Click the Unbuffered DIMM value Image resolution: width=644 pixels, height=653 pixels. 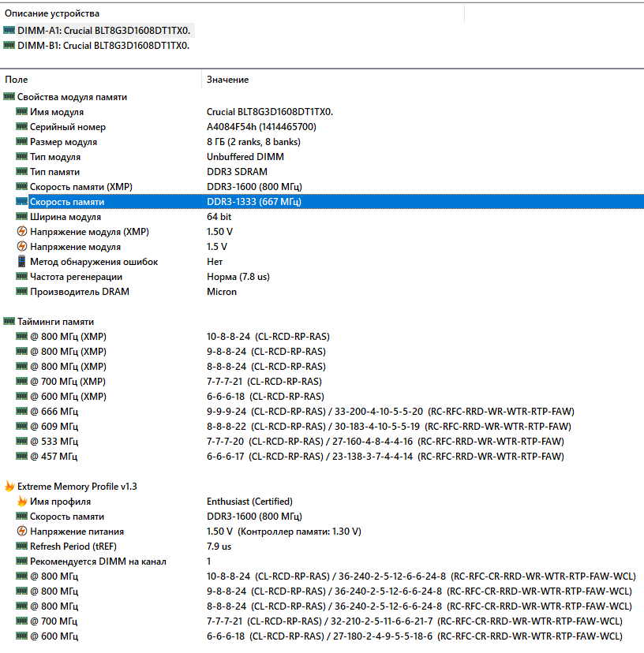click(x=245, y=157)
